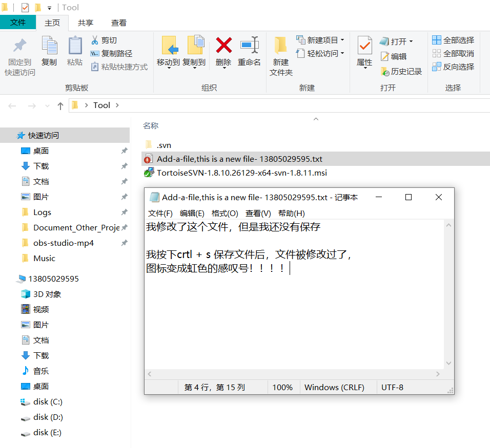Open the New item (新建项目) dropdown
Image resolution: width=490 pixels, height=448 pixels.
pyautogui.click(x=320, y=40)
